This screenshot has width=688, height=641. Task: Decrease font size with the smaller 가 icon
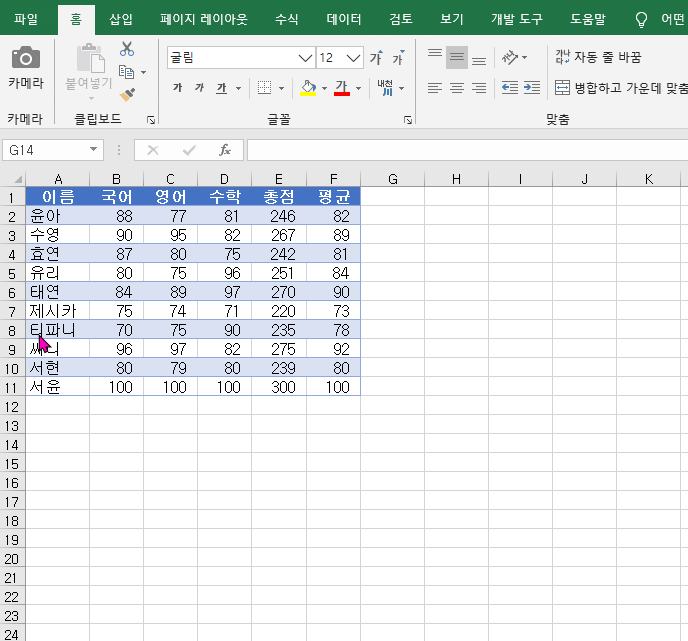pyautogui.click(x=398, y=57)
